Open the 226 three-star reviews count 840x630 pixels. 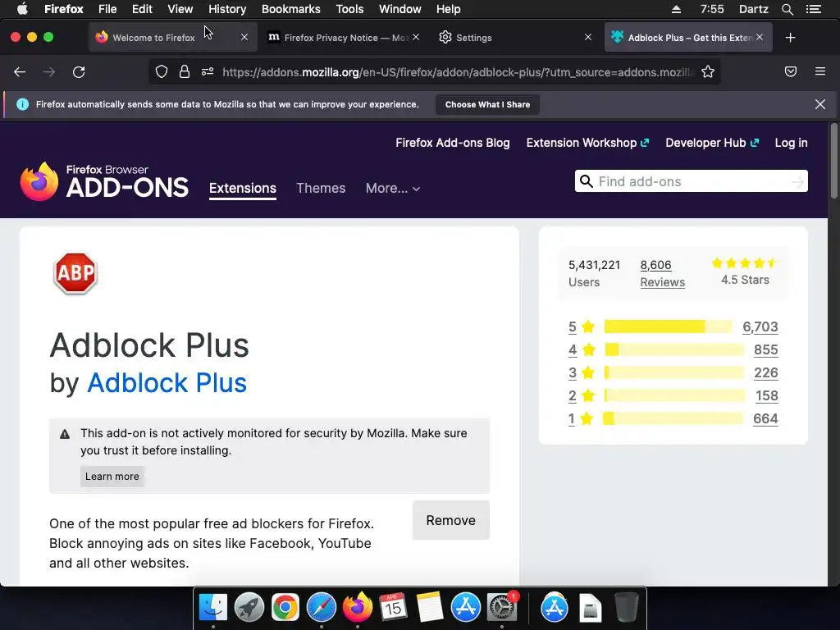coord(766,373)
